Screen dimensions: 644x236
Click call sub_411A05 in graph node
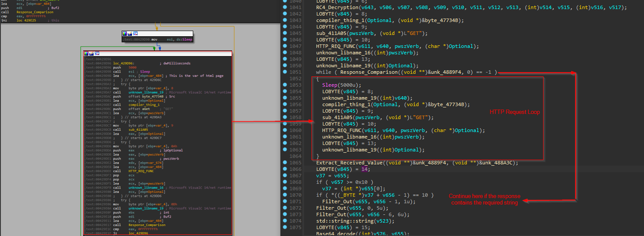[x=130, y=129]
